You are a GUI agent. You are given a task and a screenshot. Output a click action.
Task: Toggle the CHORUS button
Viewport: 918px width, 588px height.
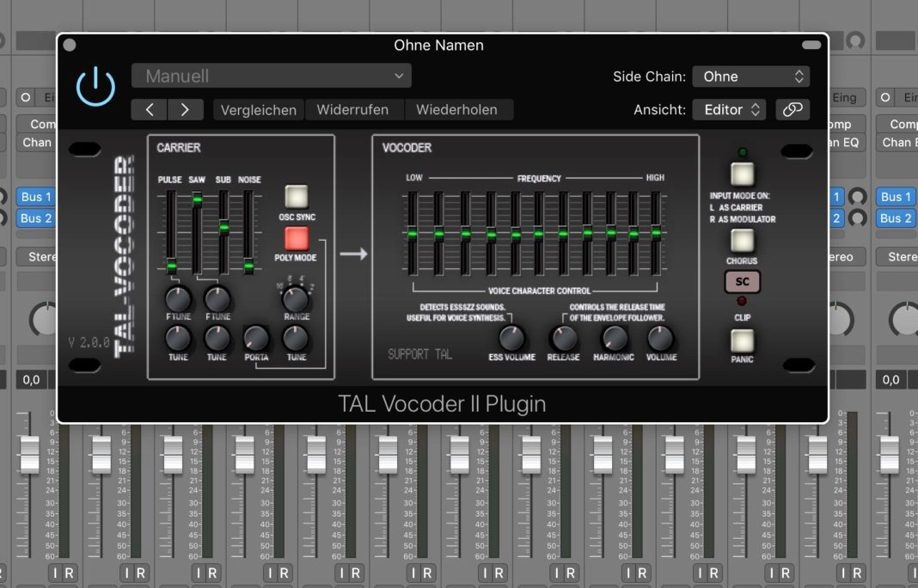coord(742,241)
